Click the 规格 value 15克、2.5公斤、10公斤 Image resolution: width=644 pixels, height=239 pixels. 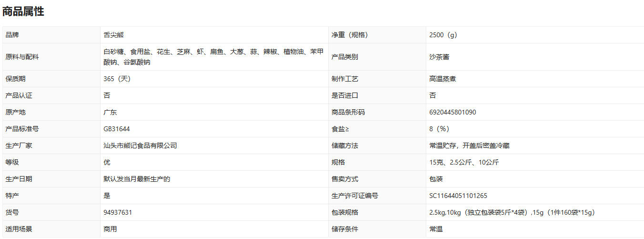tap(464, 162)
